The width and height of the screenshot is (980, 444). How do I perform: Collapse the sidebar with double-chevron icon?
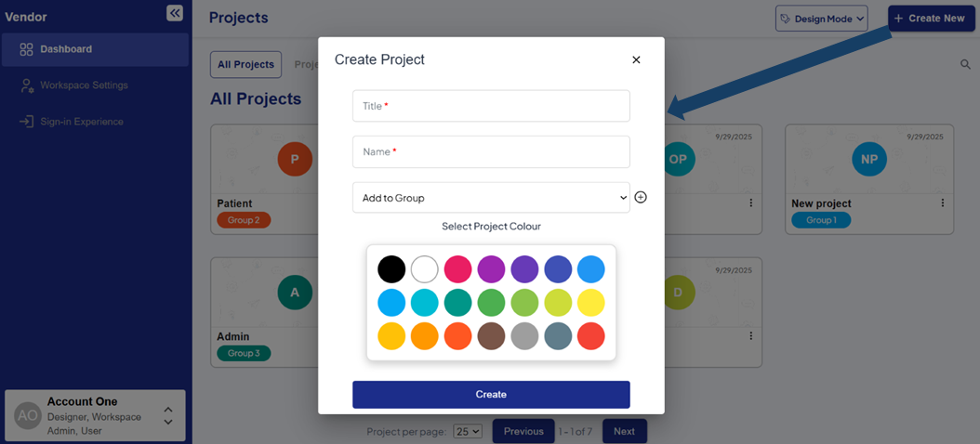pos(175,13)
